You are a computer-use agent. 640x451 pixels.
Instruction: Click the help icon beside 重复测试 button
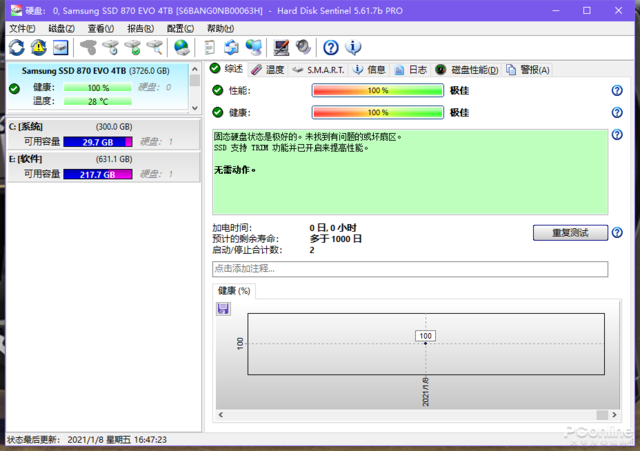point(617,233)
